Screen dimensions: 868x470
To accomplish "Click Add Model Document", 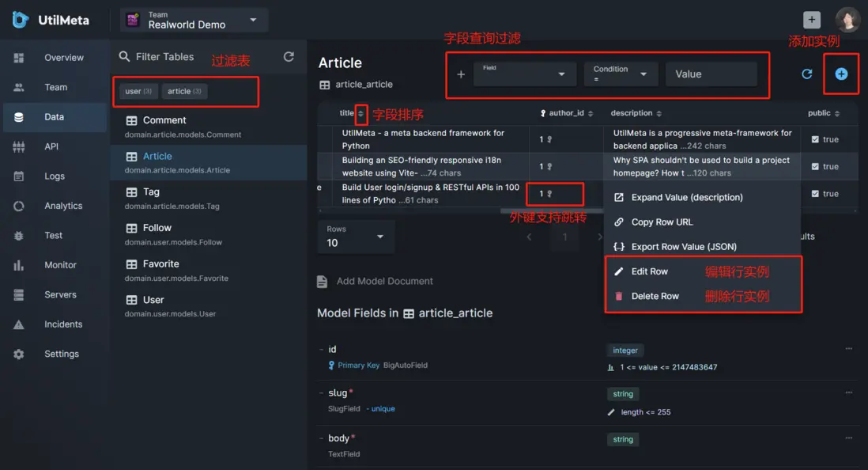I will click(x=375, y=282).
